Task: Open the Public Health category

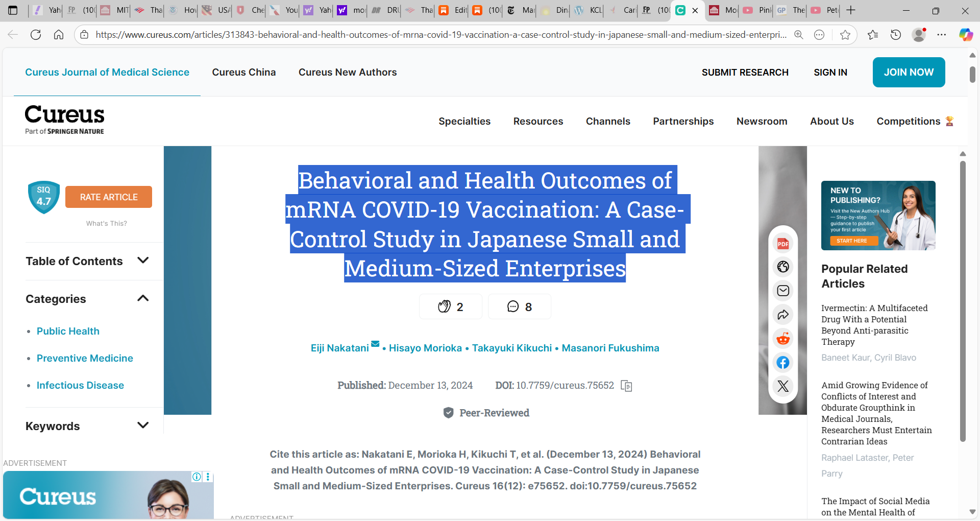Action: [68, 331]
